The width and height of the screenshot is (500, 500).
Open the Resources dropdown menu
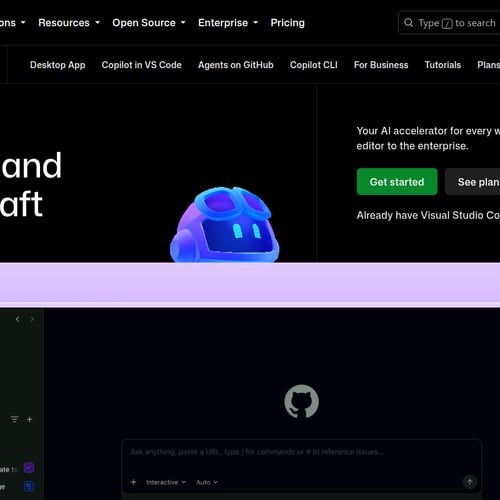tap(69, 23)
